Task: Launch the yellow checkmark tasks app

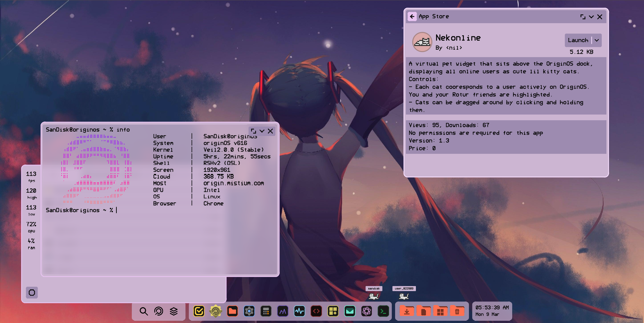Action: (x=199, y=311)
